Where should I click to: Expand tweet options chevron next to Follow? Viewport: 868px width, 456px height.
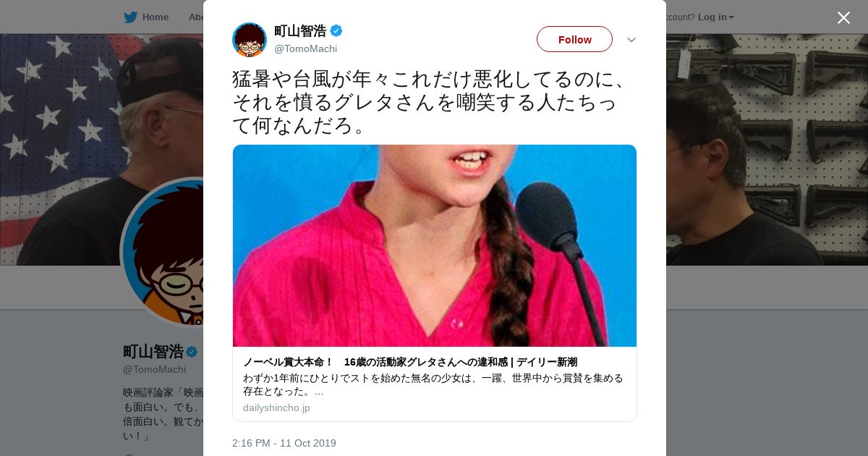[x=631, y=40]
